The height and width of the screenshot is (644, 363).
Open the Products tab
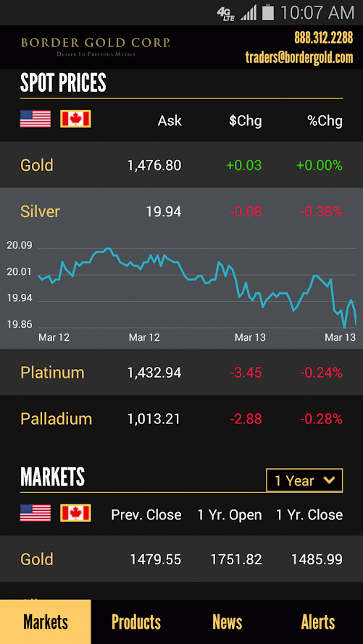136,622
